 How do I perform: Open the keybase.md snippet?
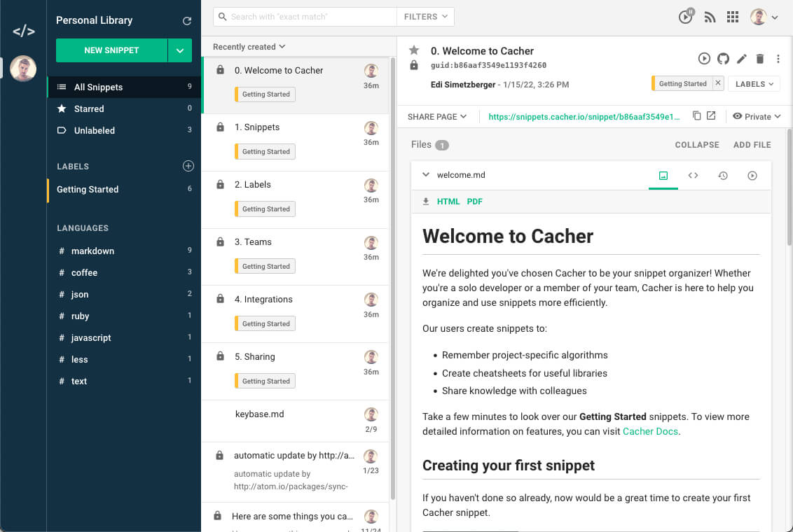(x=296, y=421)
